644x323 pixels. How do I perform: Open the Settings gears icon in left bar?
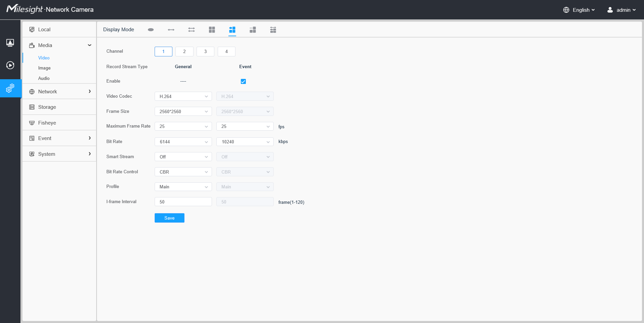tap(10, 88)
